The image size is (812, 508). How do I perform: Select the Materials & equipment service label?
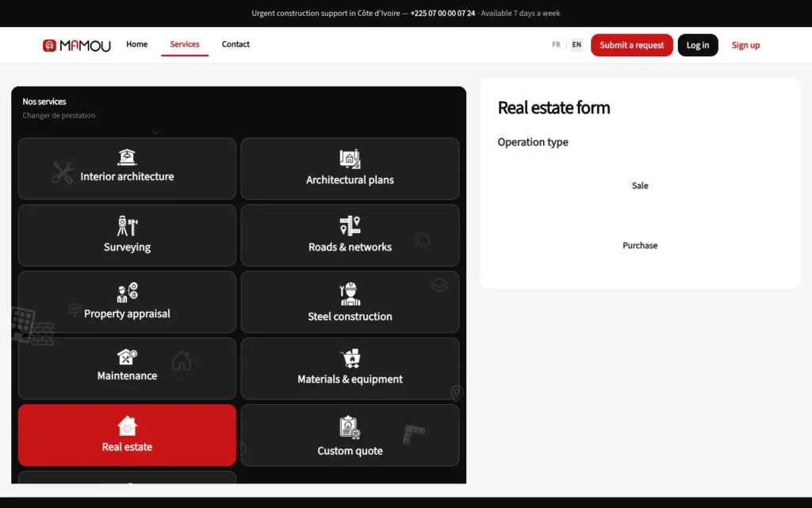[350, 379]
